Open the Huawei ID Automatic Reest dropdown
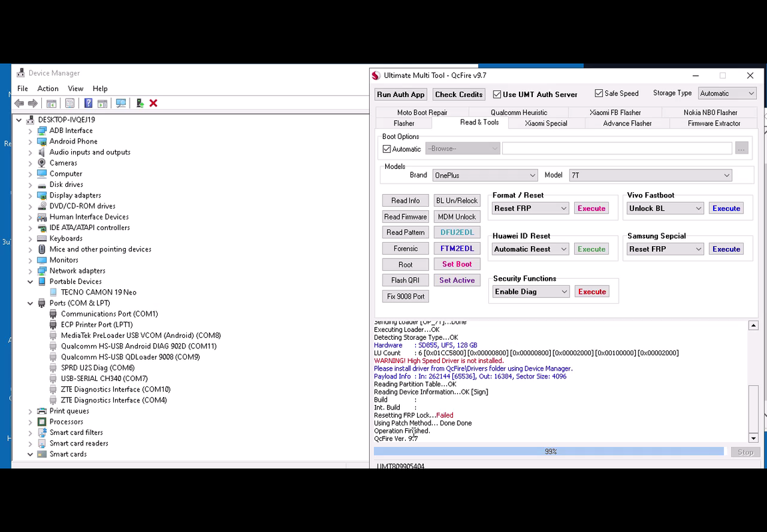The height and width of the screenshot is (532, 767). click(530, 249)
